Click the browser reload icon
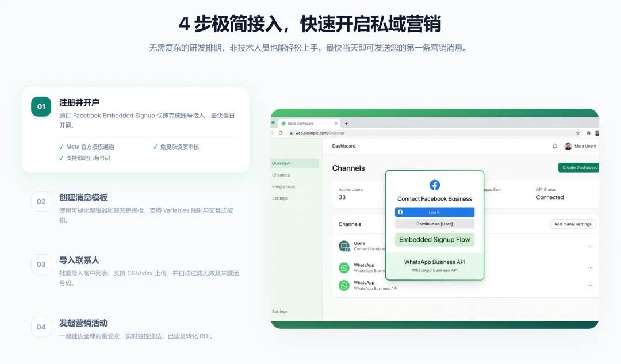Screen dimensions: 621x364 click(x=281, y=133)
